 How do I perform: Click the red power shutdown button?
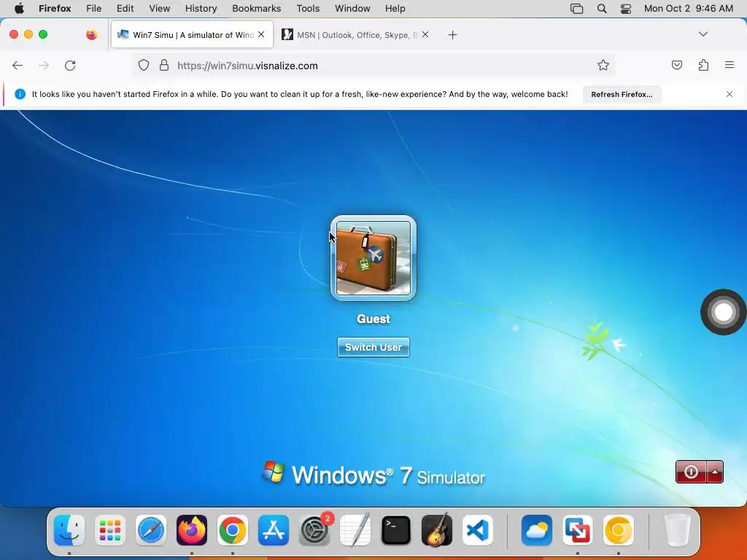click(x=691, y=472)
